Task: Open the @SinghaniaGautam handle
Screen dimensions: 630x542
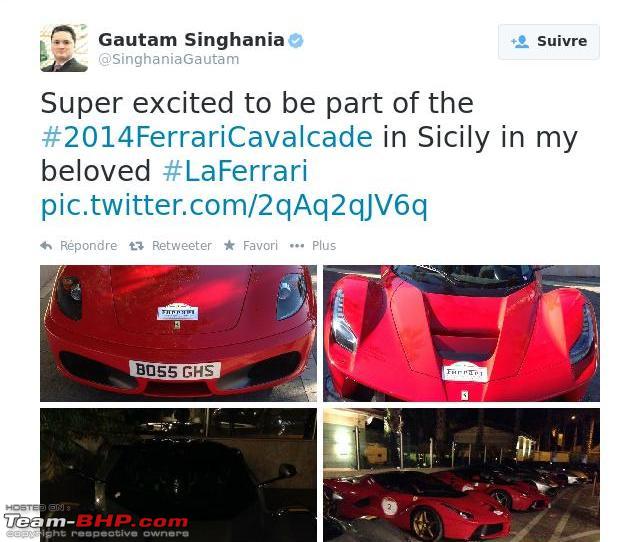Action: 169,59
